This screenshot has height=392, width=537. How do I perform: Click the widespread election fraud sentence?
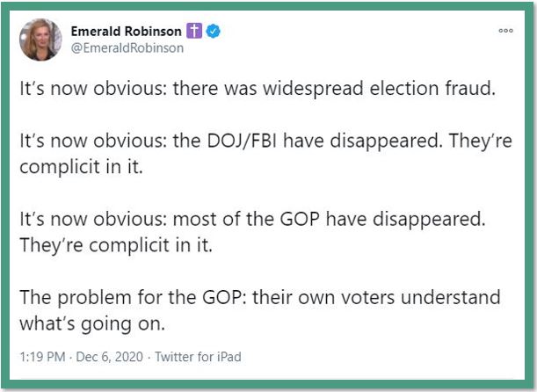pyautogui.click(x=258, y=89)
